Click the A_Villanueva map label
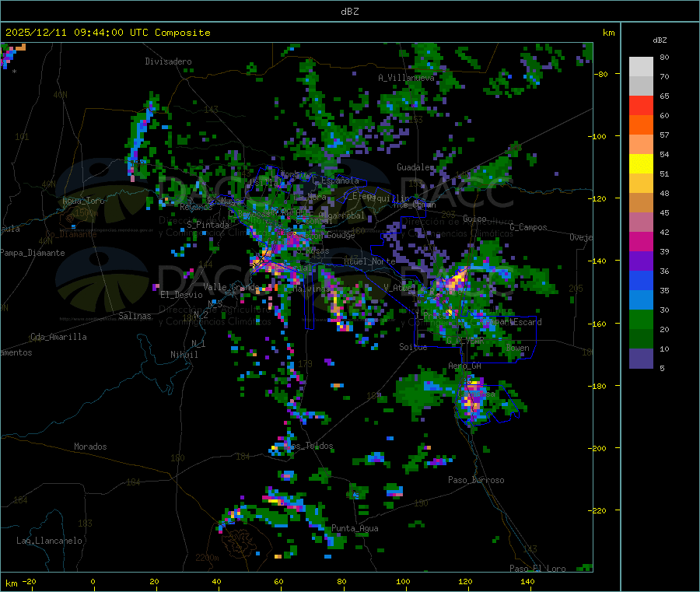This screenshot has width=700, height=592. (x=406, y=78)
